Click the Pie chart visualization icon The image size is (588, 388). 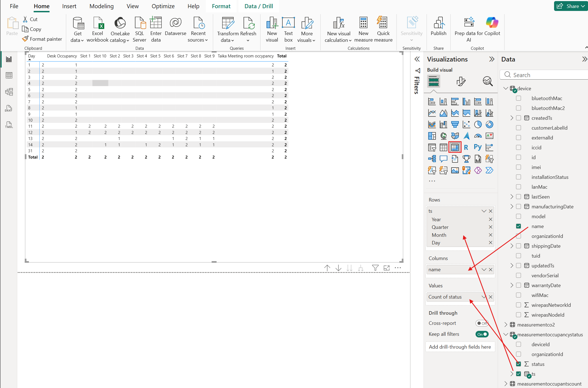coord(478,124)
